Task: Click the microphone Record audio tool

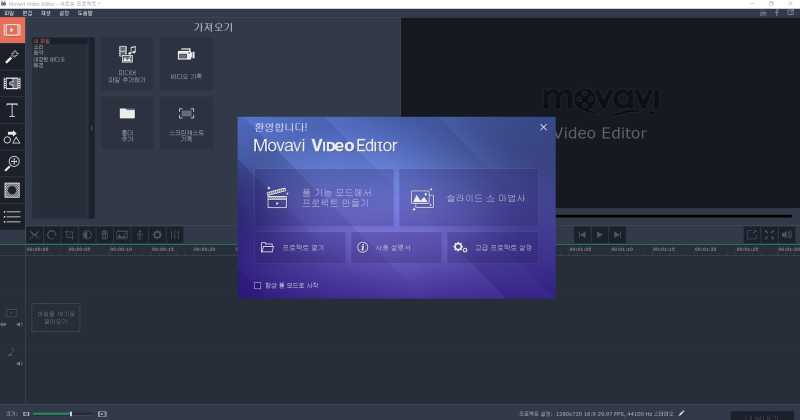Action: (x=140, y=235)
